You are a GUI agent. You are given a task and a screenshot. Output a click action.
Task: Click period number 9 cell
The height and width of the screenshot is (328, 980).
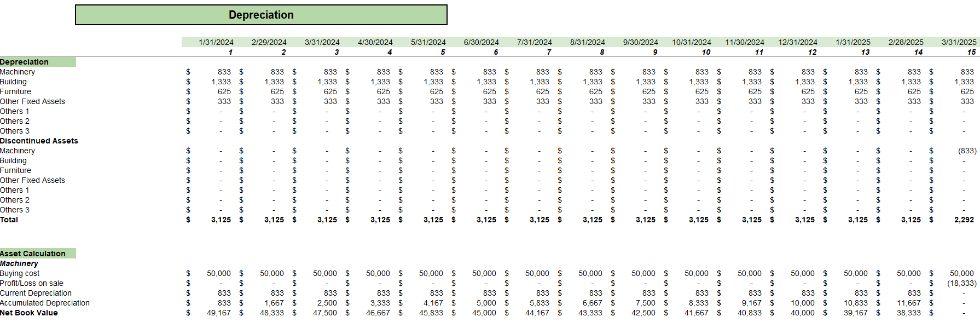(x=655, y=52)
